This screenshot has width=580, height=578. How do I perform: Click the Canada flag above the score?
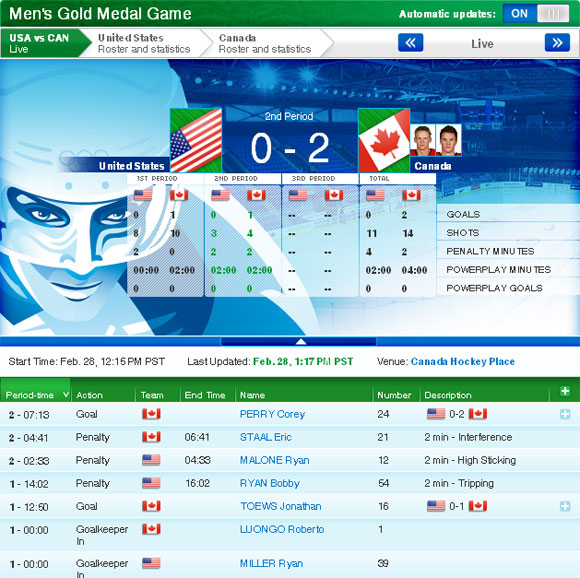(384, 140)
